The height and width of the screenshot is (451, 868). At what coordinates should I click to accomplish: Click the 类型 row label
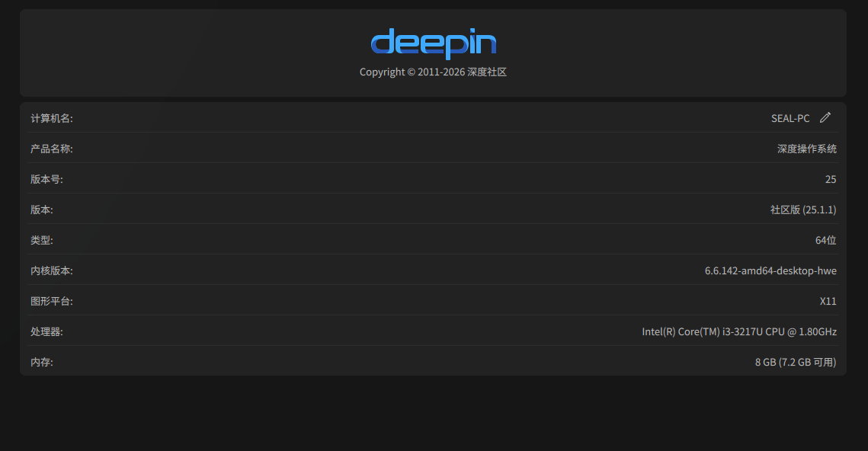click(41, 240)
